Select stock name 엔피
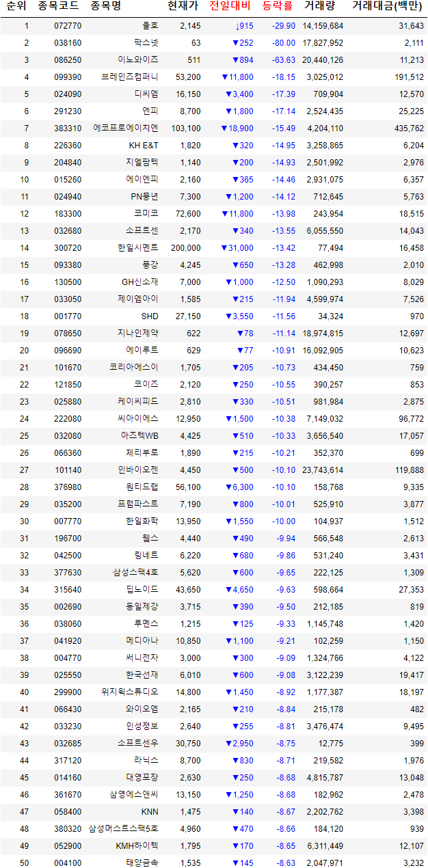The width and height of the screenshot is (428, 868). click(150, 111)
